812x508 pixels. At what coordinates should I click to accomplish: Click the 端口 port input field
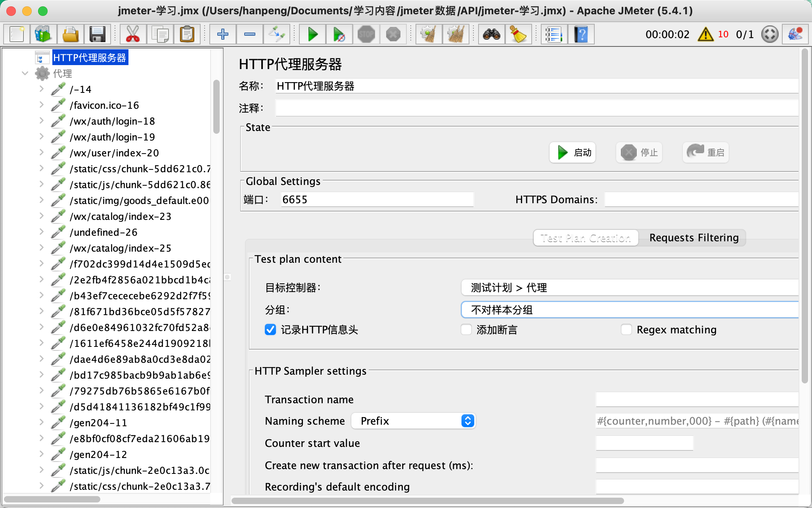(x=377, y=200)
